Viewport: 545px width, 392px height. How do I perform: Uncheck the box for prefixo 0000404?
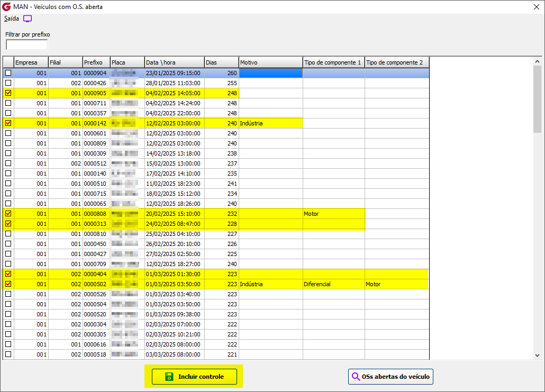8,274
